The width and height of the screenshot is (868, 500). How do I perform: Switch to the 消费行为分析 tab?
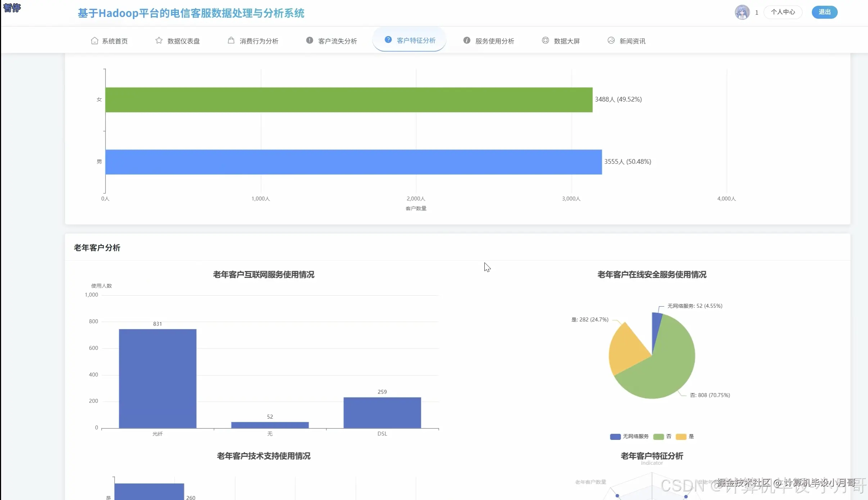tap(259, 41)
